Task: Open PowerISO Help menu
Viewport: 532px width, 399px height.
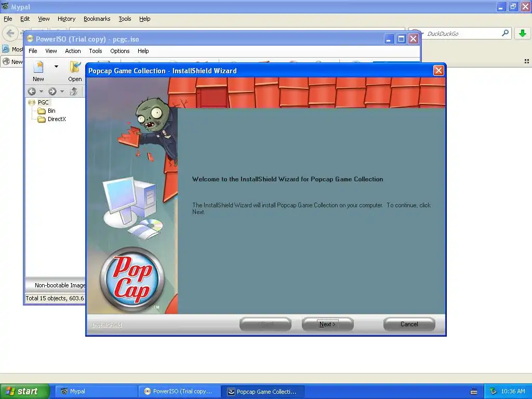Action: click(x=143, y=51)
